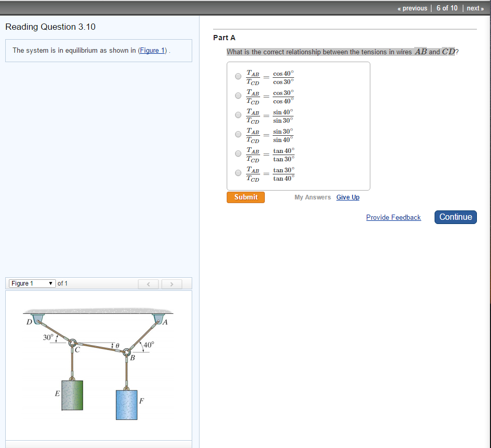The height and width of the screenshot is (448, 491).
Task: Go to the next figure arrow
Action: click(x=172, y=284)
